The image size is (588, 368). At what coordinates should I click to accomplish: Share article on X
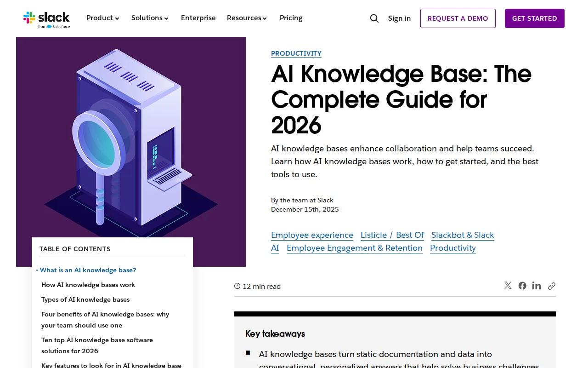pos(508,286)
